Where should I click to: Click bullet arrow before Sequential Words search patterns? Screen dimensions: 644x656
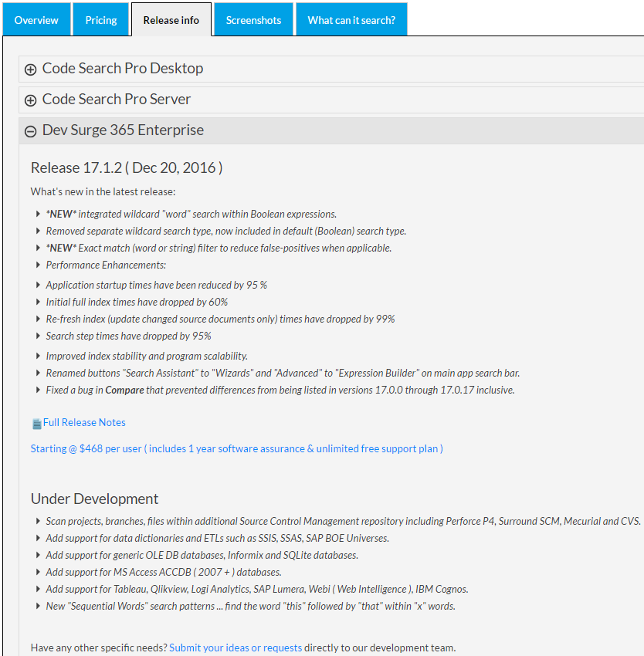click(x=38, y=606)
